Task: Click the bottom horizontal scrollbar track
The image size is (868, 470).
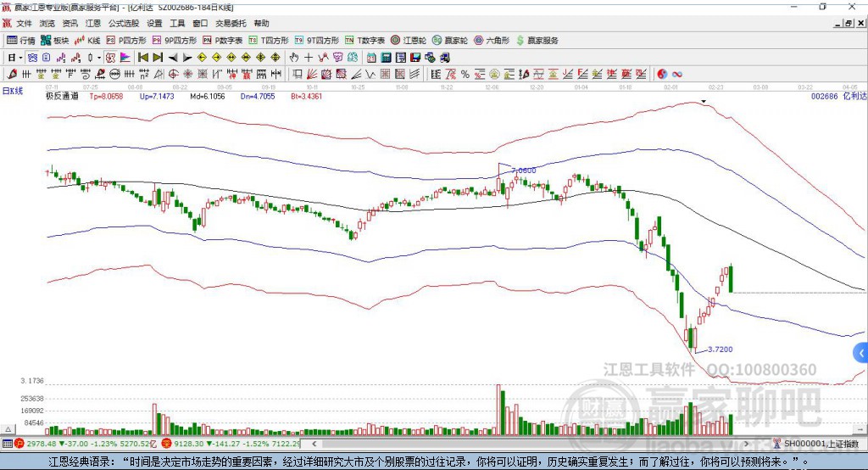Action: click(x=531, y=444)
